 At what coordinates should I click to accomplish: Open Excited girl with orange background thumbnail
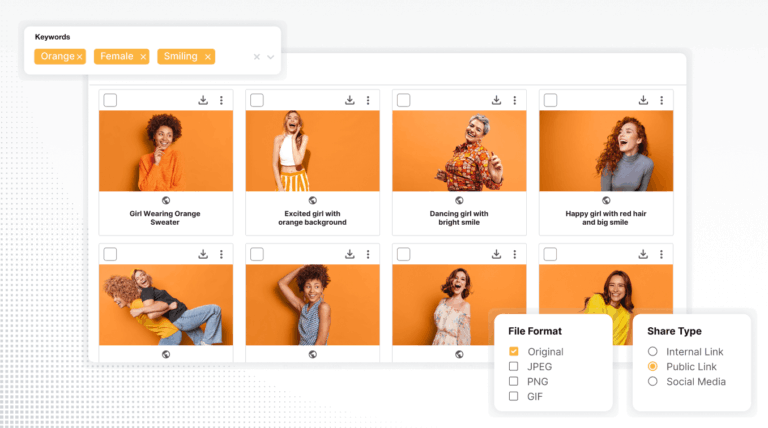(x=312, y=151)
